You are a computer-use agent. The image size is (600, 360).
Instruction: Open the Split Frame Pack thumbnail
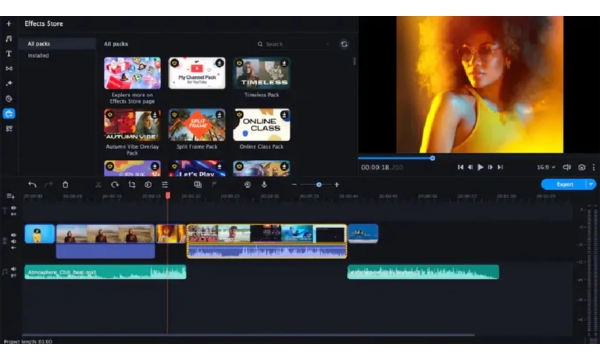point(197,125)
